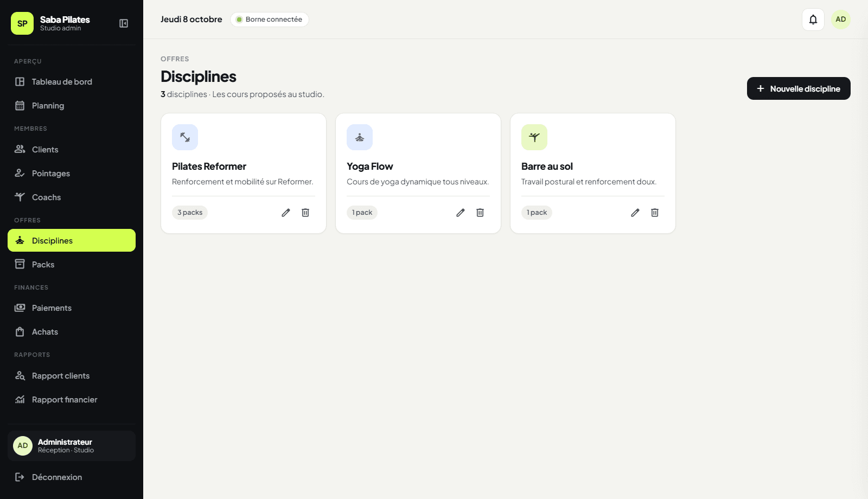Screen dimensions: 868x499
Task: Delete the Yoga Flow discipline
Action: (480, 213)
